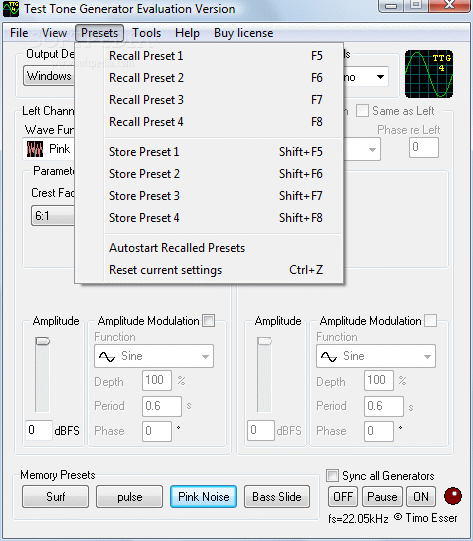Open the Tools menu

point(147,33)
